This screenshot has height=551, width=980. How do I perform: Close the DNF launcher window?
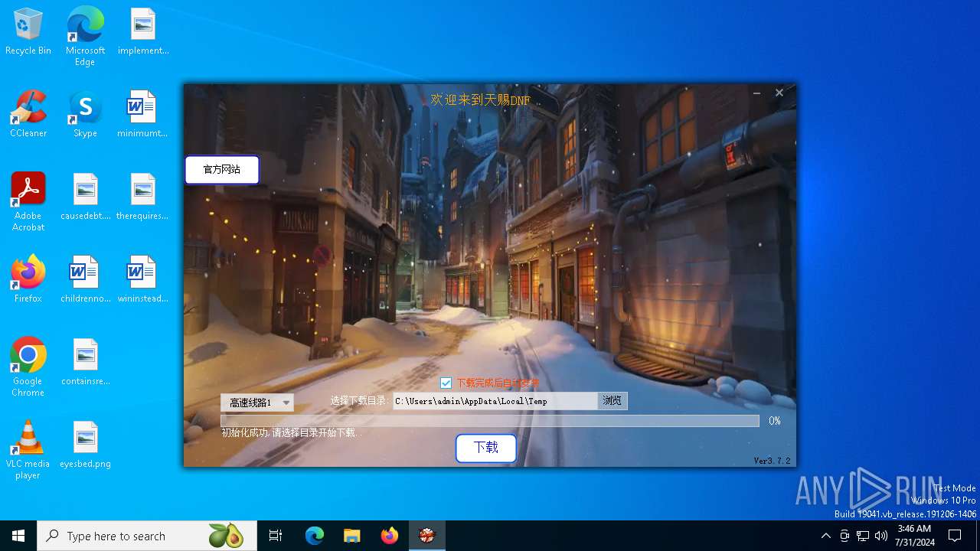pos(779,93)
